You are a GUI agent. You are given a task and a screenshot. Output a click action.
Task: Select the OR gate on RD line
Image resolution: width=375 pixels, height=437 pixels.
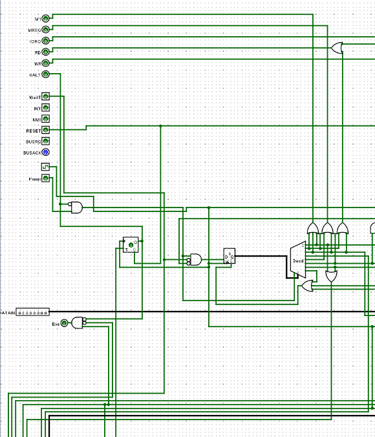[x=337, y=48]
